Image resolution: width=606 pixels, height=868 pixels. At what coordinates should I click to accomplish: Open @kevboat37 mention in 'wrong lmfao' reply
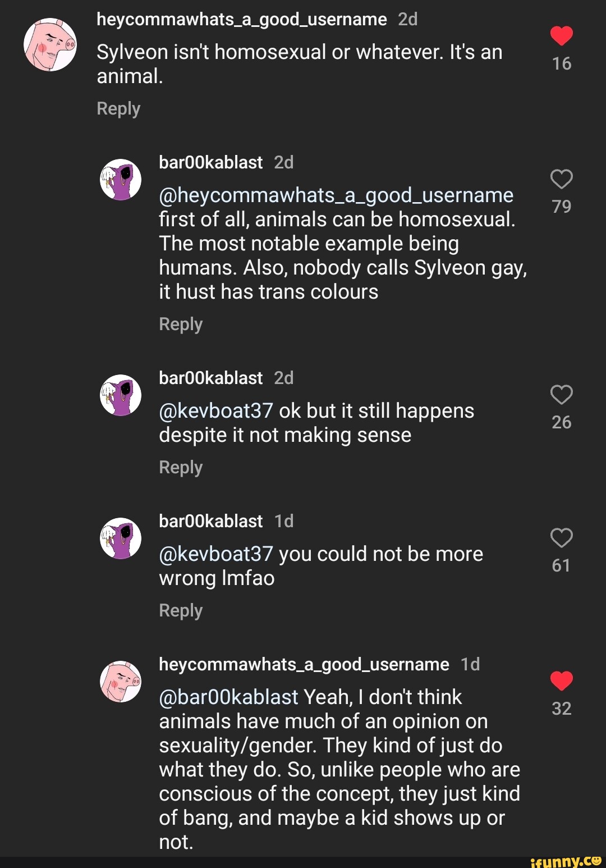coord(216,554)
